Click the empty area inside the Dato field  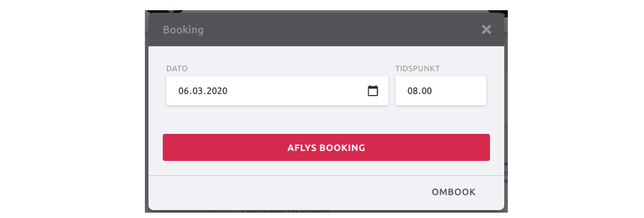click(296, 91)
